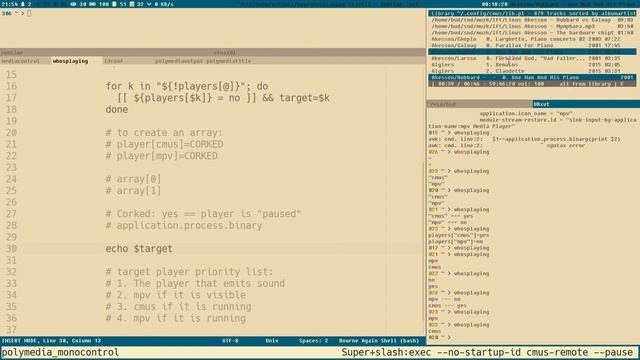The height and width of the screenshot is (360, 640).
Task: Open the polymediatitle tab
Action: 229,61
